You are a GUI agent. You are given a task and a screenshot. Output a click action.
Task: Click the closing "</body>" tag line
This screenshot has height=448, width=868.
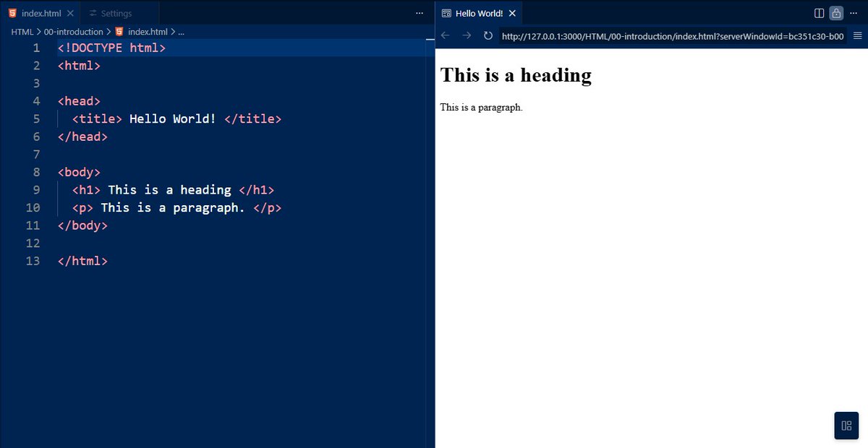point(82,225)
